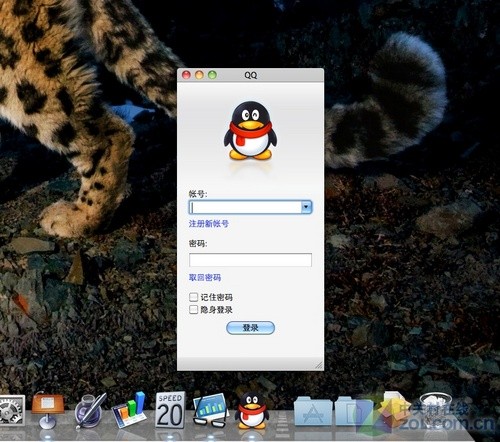
Task: Focus the 密码 password input field
Action: tap(250, 260)
